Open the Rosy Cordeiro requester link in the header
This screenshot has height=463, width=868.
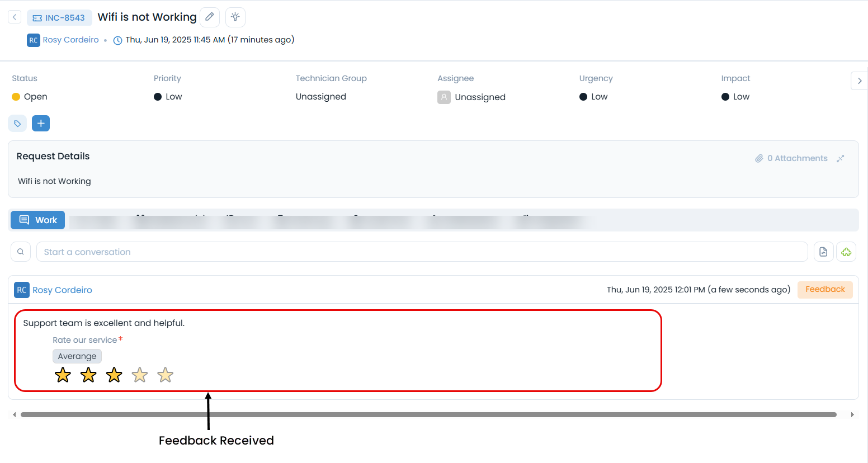tap(70, 40)
